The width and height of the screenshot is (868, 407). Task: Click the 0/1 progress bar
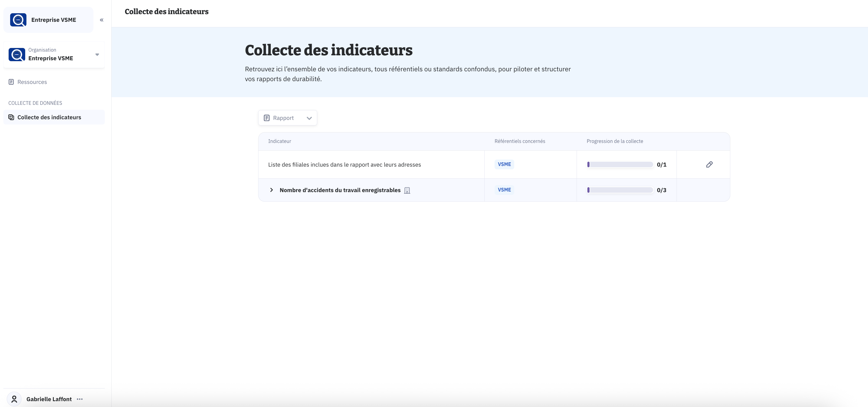(x=620, y=164)
